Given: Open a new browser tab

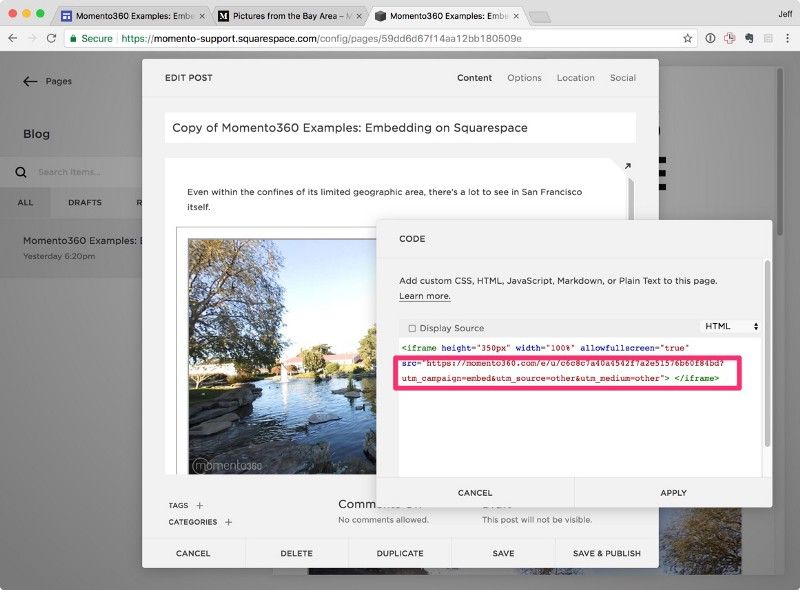Looking at the screenshot, I should [540, 17].
